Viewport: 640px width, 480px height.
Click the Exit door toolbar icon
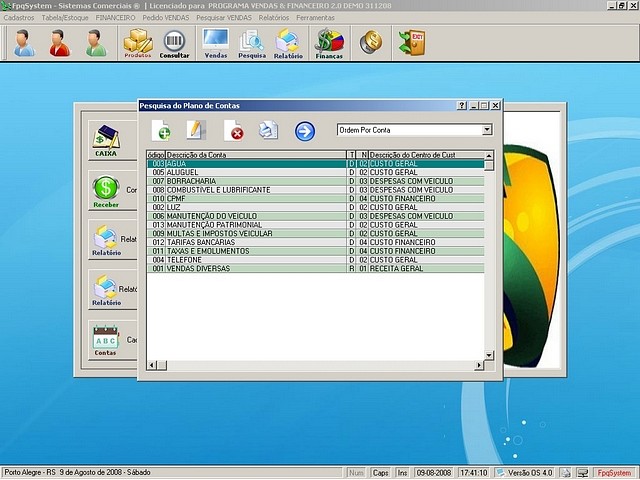coord(411,42)
